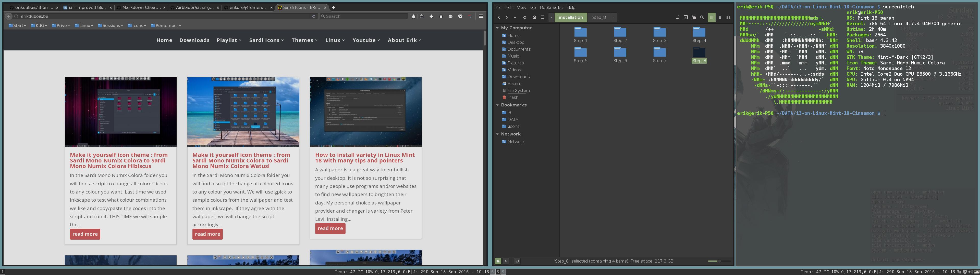
Task: Open the Bookmarks menu in file manager
Action: (551, 8)
